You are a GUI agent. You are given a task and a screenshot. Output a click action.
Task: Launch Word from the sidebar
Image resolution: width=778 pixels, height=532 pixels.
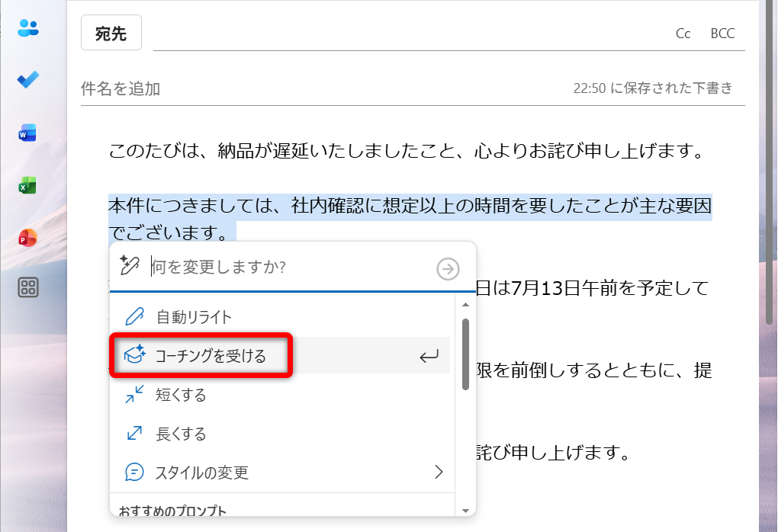tap(27, 133)
